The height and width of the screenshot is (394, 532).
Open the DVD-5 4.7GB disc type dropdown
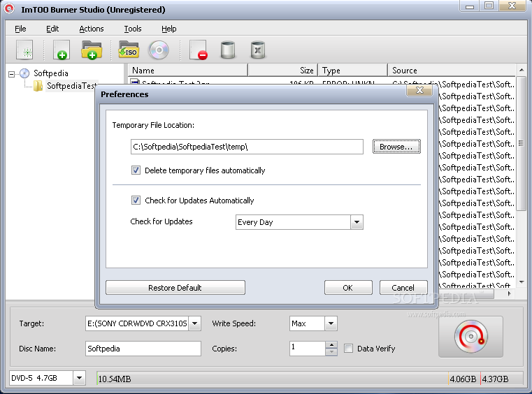point(79,378)
